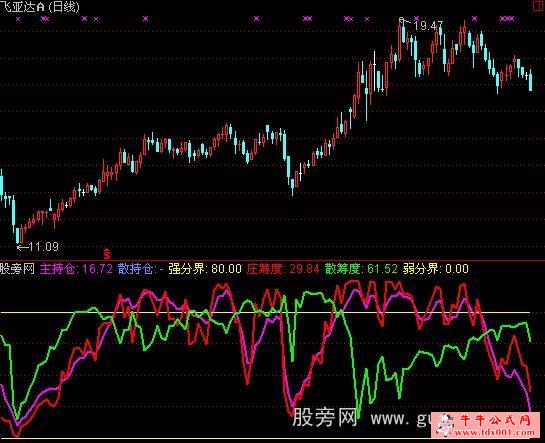Open the www.tdx001.com watermark link
The width and height of the screenshot is (545, 443).
pos(494,433)
